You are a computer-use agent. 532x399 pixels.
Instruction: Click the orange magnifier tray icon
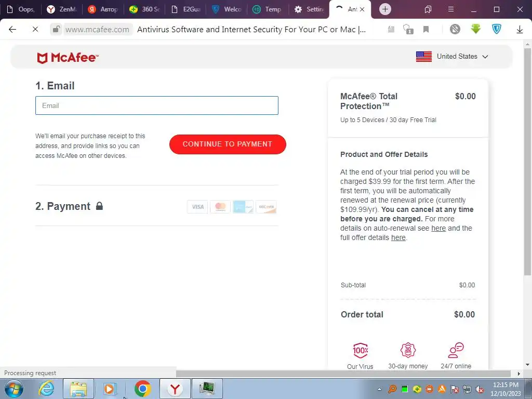click(392, 390)
